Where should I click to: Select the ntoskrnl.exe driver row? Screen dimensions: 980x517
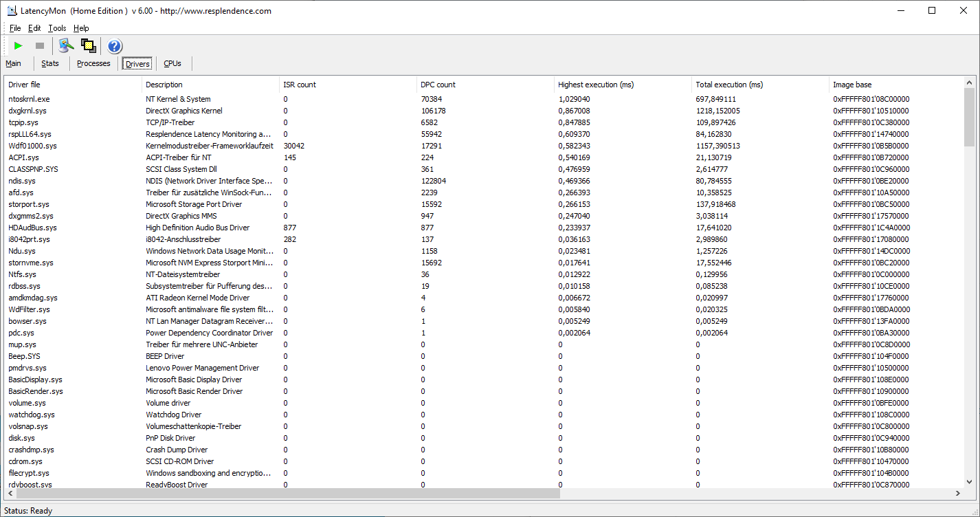tap(30, 99)
